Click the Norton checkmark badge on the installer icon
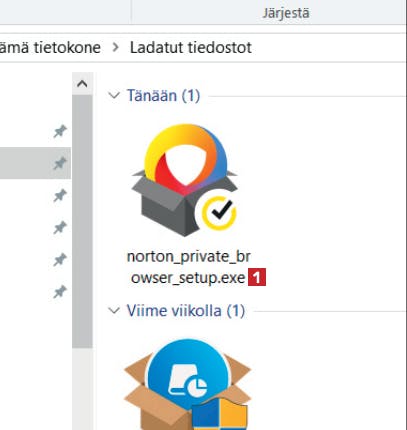407x430 pixels. [x=219, y=213]
